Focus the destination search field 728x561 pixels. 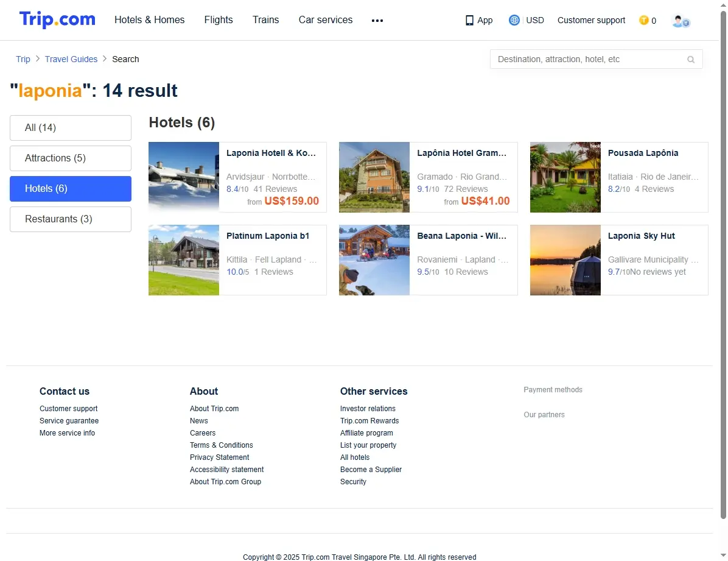tap(596, 60)
